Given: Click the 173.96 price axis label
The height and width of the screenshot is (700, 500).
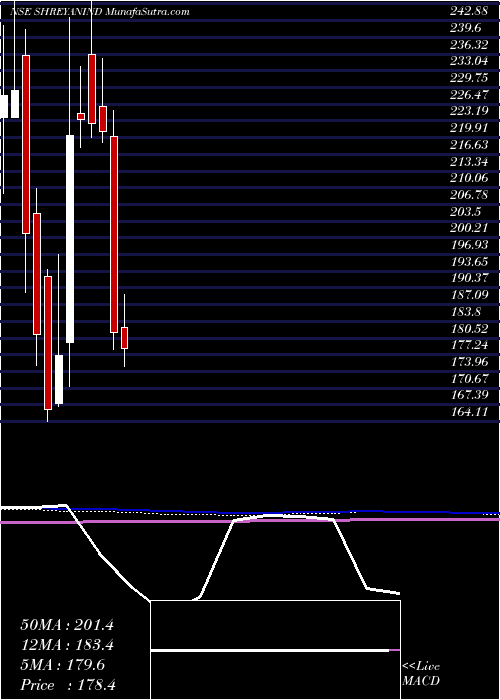Looking at the screenshot, I should [x=469, y=362].
